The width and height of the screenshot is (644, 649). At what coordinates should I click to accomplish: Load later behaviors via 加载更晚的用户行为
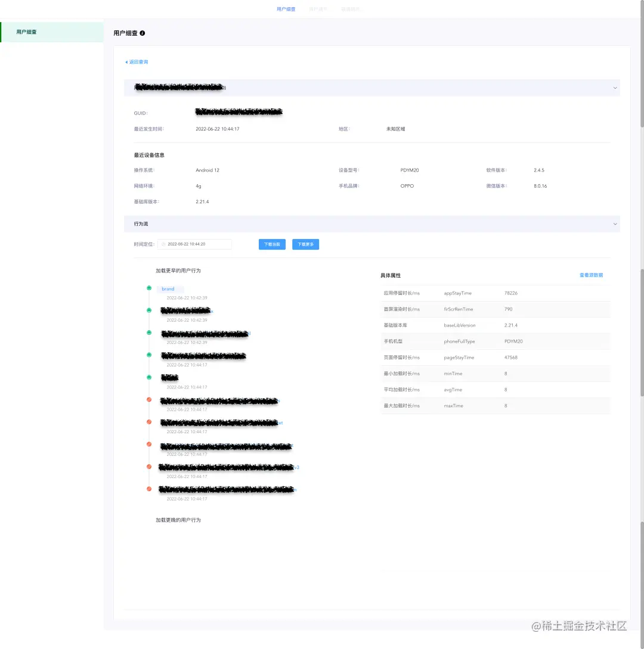click(178, 520)
